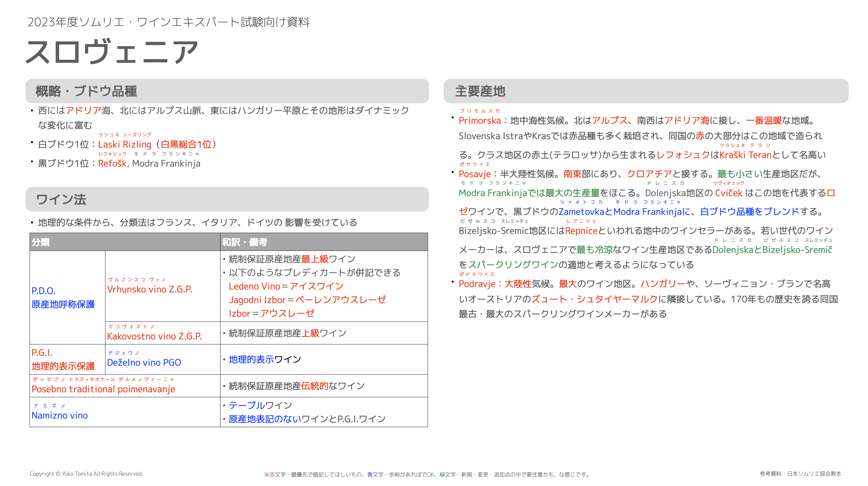This screenshot has height=486, width=868.
Task: Click the red ハンガリー word in Podravje text
Action: pos(663,283)
